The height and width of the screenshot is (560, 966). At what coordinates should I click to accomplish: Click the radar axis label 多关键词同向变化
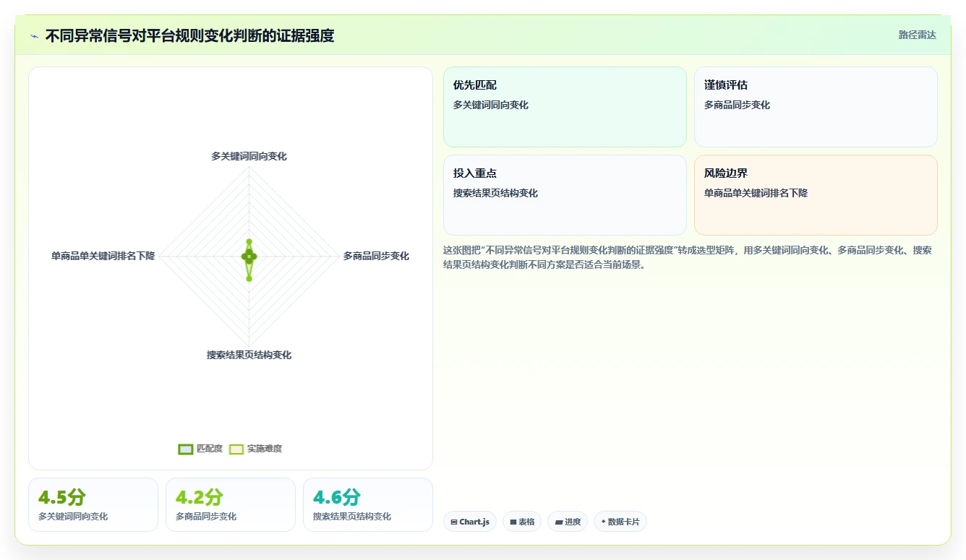point(249,156)
